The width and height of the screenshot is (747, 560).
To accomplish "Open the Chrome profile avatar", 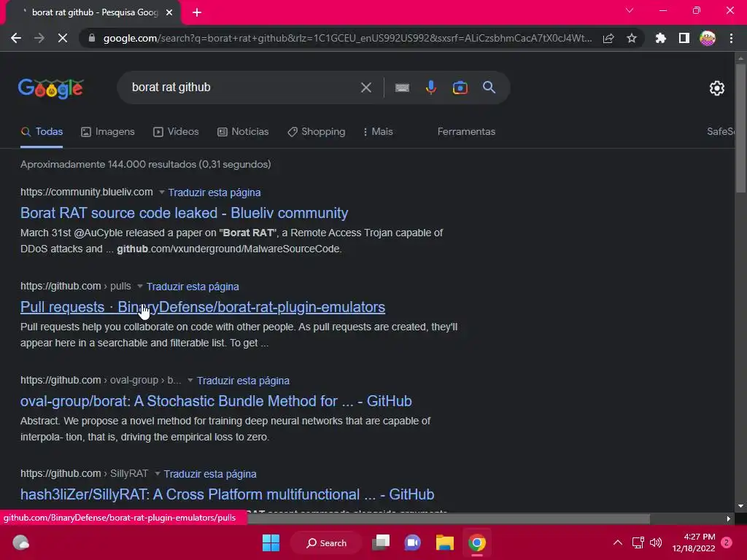I will pos(708,38).
